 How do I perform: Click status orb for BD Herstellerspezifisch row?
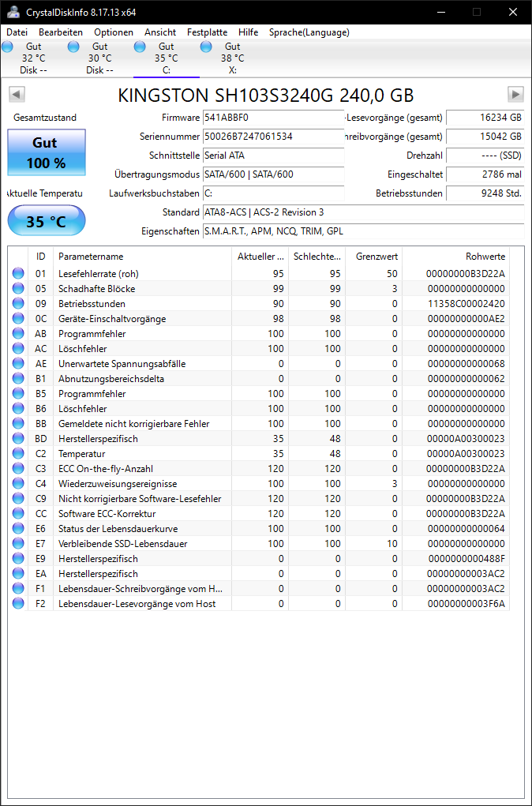tap(18, 438)
